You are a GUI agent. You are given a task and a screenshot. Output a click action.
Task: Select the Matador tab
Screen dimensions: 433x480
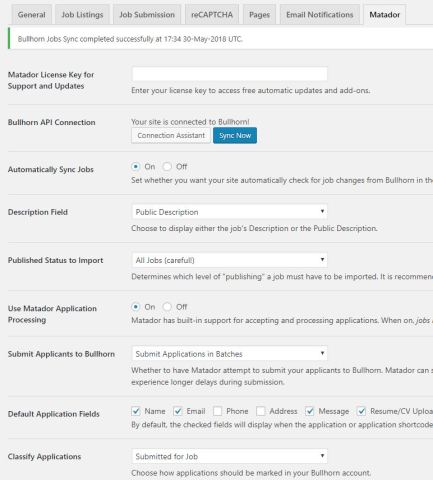pyautogui.click(x=385, y=15)
